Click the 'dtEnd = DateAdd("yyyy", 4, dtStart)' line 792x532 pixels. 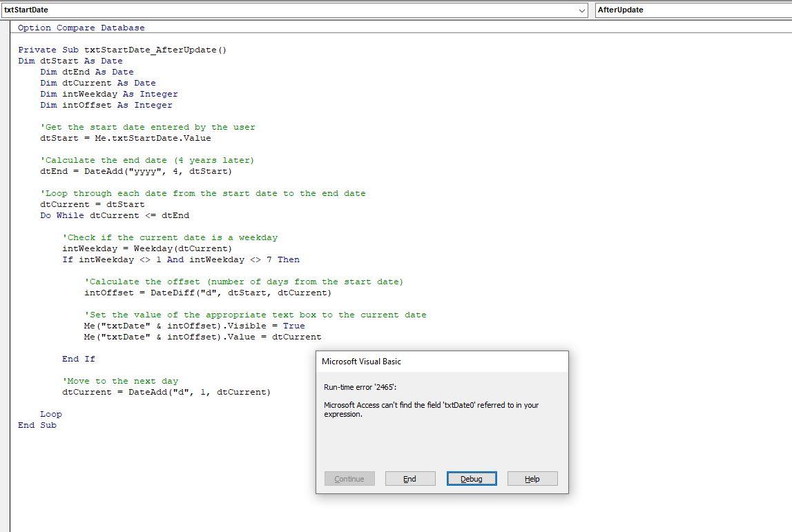tap(136, 172)
